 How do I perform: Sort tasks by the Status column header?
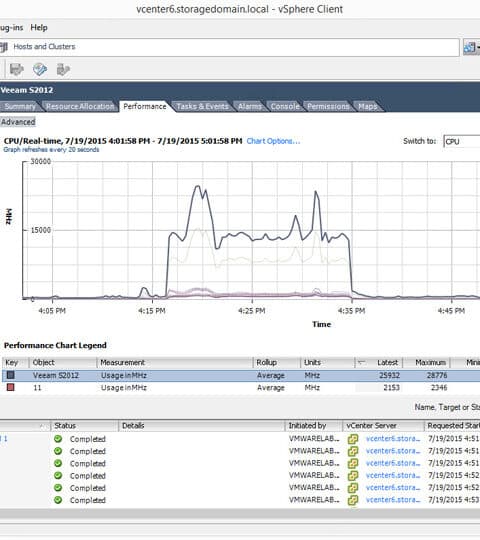pos(84,426)
